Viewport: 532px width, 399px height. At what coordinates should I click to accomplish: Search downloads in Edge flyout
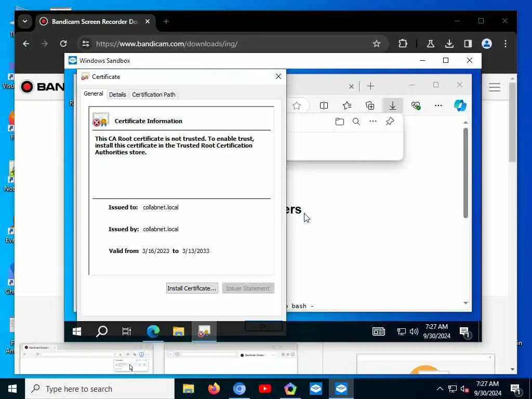tap(356, 122)
